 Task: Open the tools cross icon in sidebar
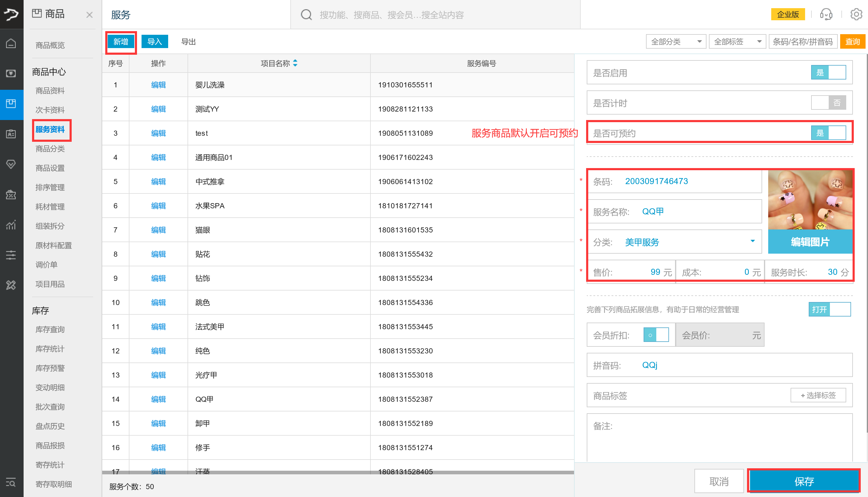pyautogui.click(x=11, y=285)
